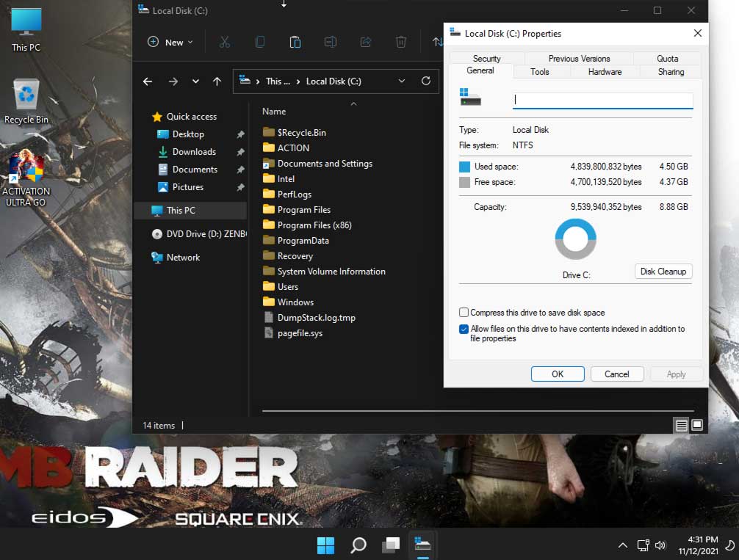The height and width of the screenshot is (560, 739).
Task: Select DVD Drive (D:) in navigation pane
Action: pyautogui.click(x=198, y=233)
